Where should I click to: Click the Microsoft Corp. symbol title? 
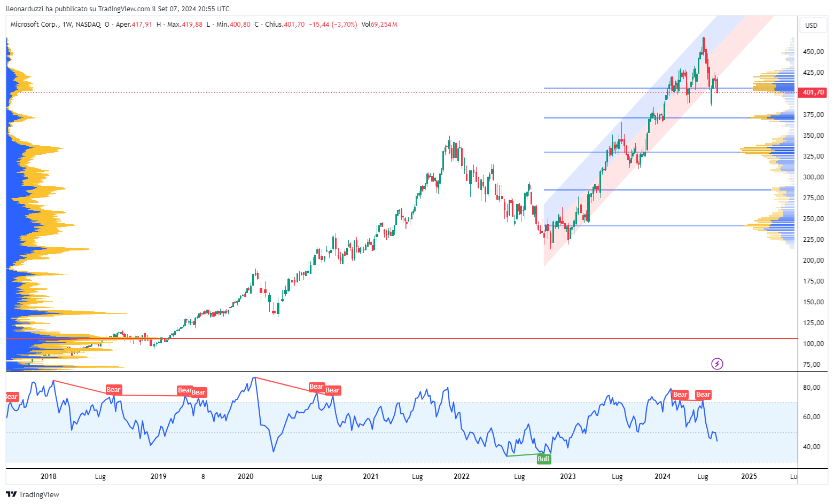coord(35,25)
